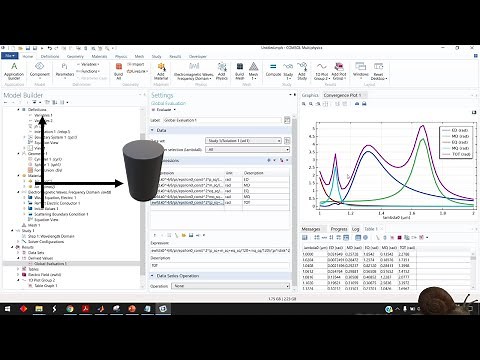This screenshot has width=480, height=360.
Task: Click the Label field with Global Evaluation 1
Action: (222, 120)
